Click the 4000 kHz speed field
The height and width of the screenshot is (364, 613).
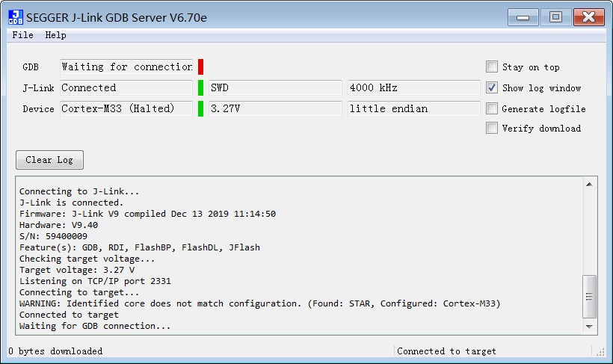coord(414,87)
